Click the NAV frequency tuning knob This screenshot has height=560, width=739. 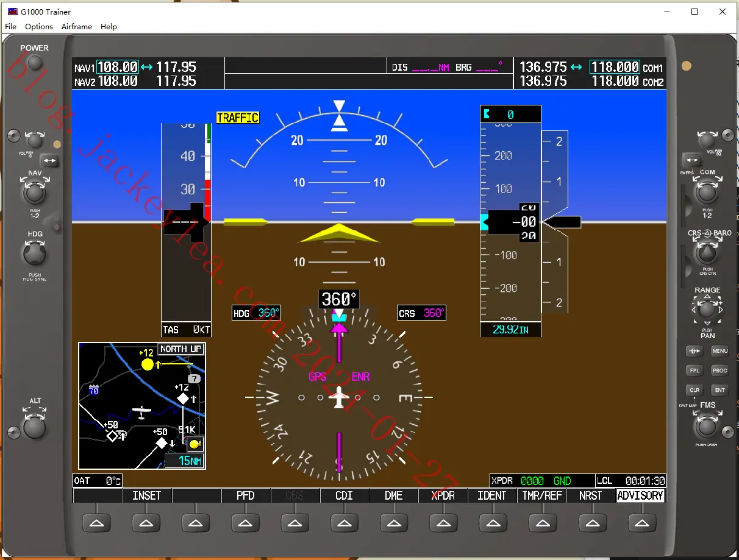coord(35,193)
